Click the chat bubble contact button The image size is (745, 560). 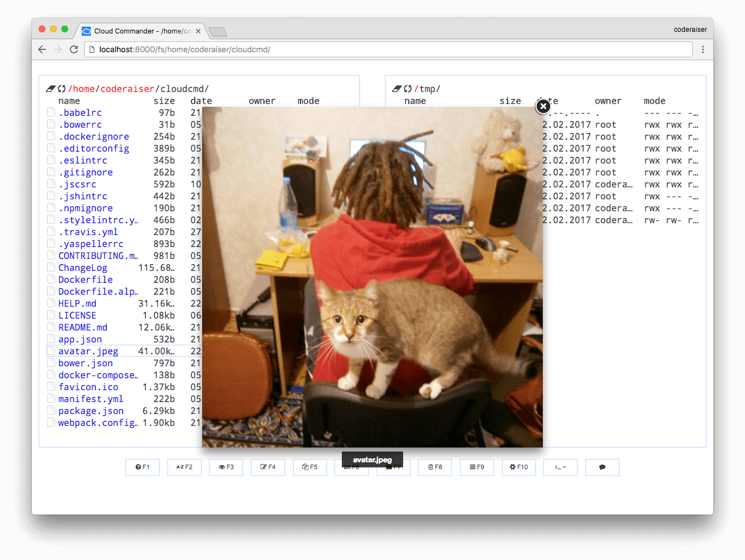click(602, 467)
